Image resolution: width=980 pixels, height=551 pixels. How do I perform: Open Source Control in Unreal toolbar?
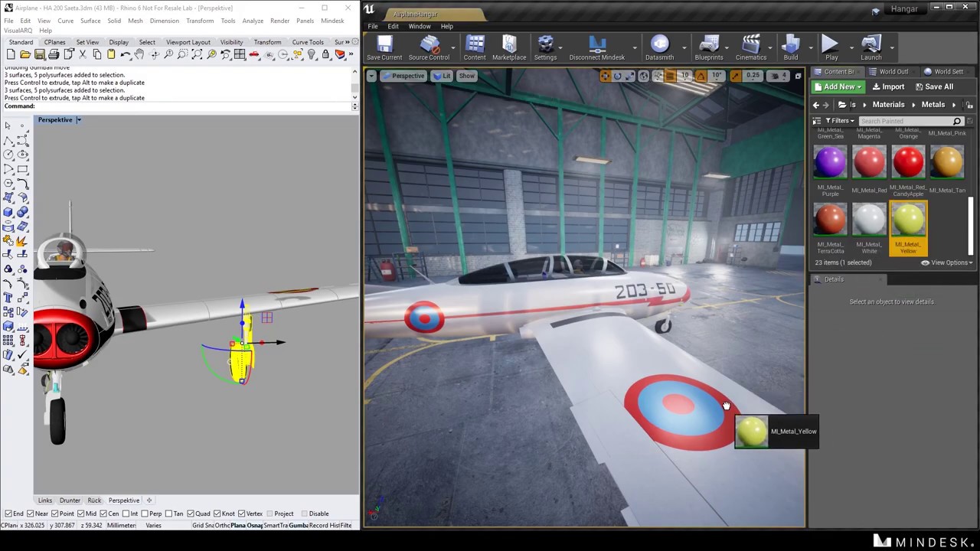pos(429,48)
